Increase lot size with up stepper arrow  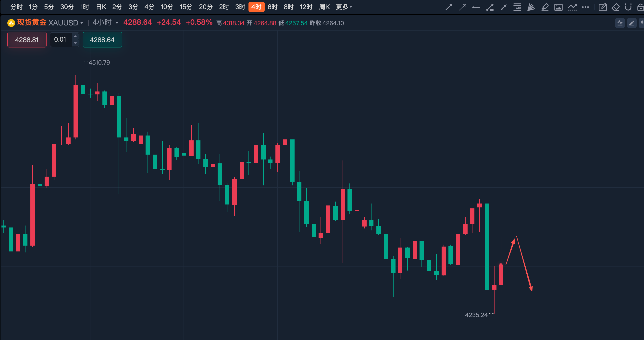[x=75, y=36]
